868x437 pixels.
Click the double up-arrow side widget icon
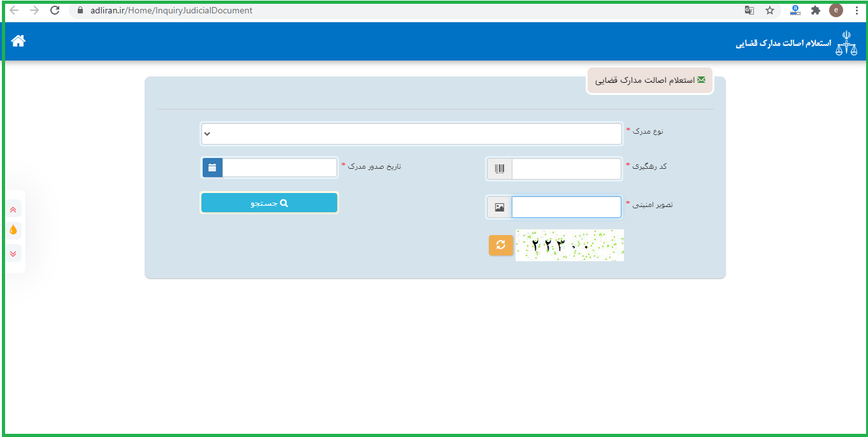pos(13,209)
